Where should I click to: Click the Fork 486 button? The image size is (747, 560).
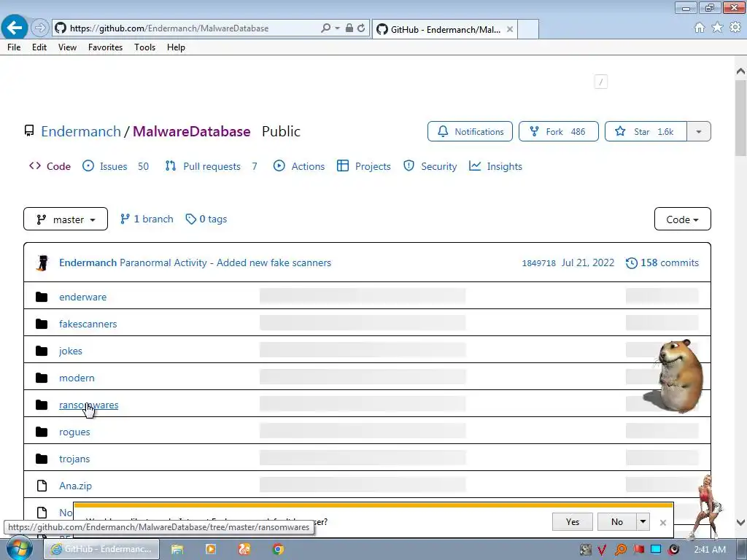pos(558,131)
